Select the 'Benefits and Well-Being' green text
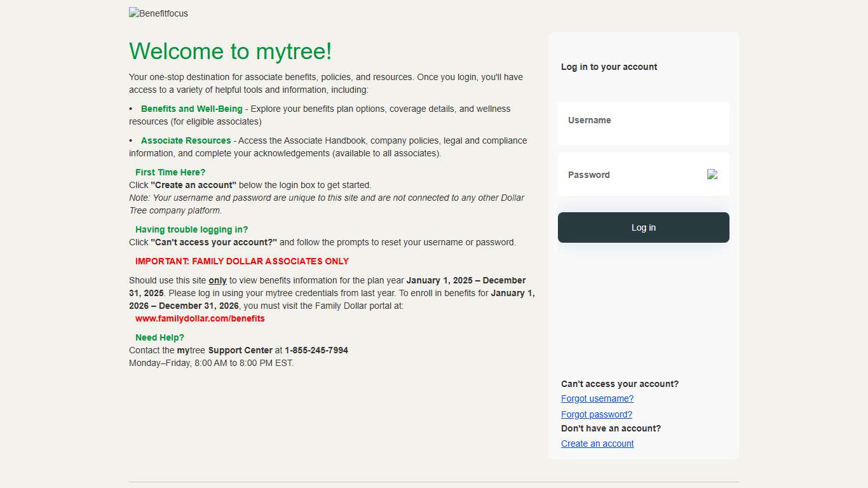This screenshot has width=868, height=488. [191, 109]
